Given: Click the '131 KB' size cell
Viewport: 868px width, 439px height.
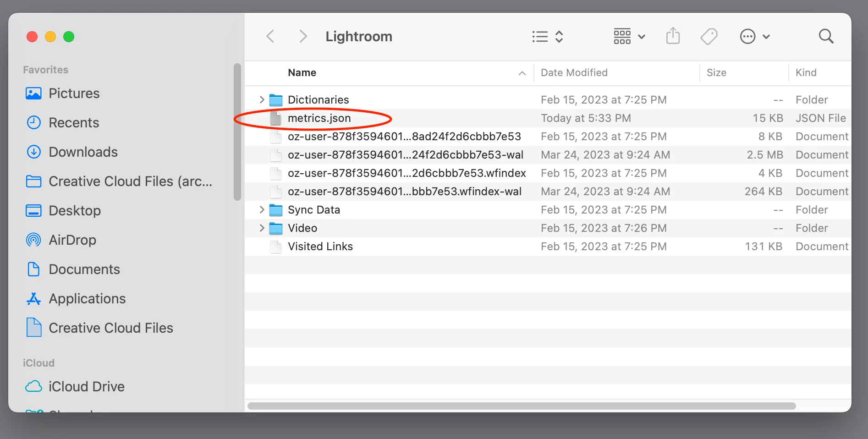Looking at the screenshot, I should 764,247.
